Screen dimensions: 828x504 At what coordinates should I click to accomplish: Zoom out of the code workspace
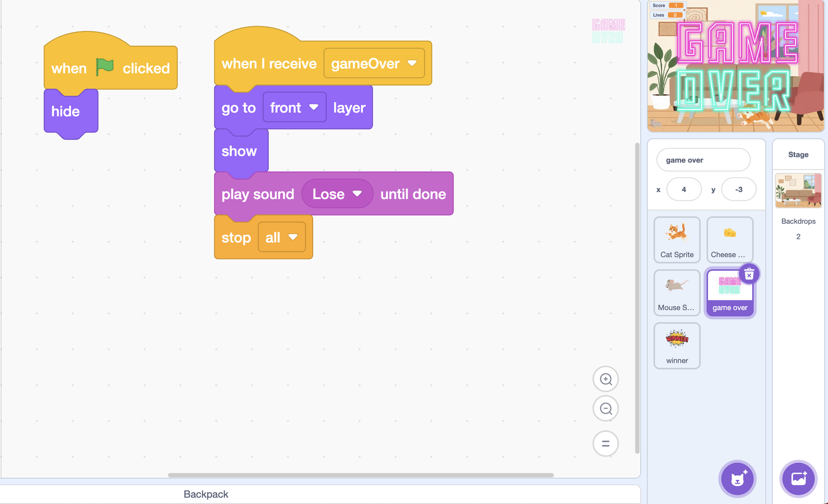point(606,409)
